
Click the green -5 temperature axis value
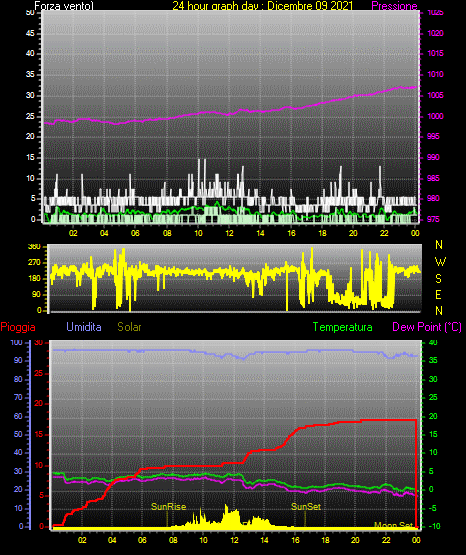[433, 508]
